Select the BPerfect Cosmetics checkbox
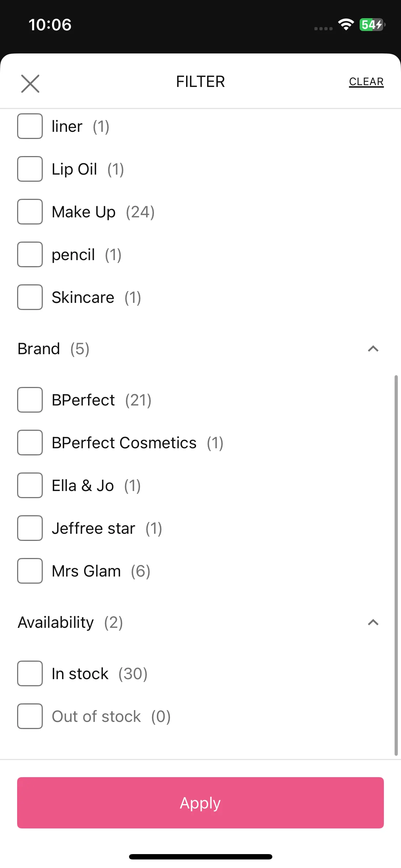 click(x=30, y=443)
